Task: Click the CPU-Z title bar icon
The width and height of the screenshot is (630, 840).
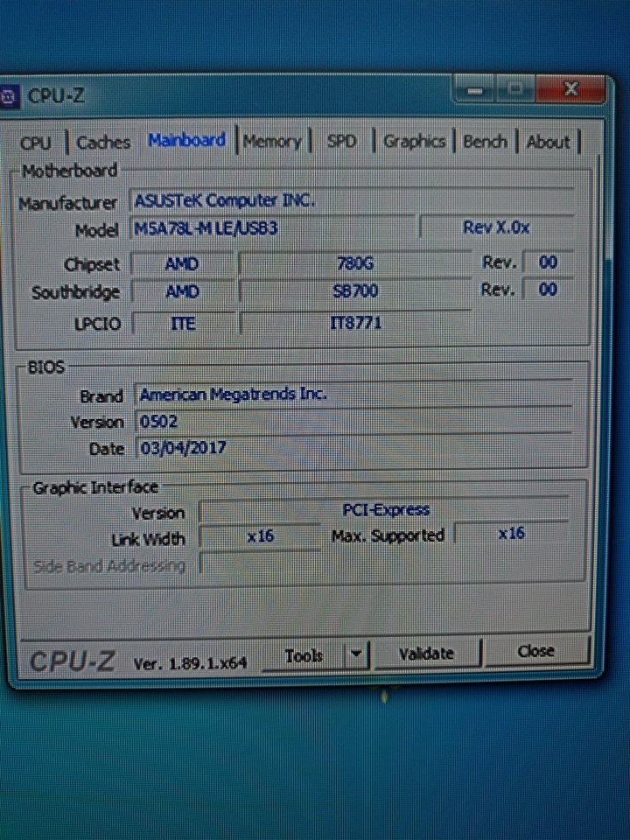Action: (9, 97)
